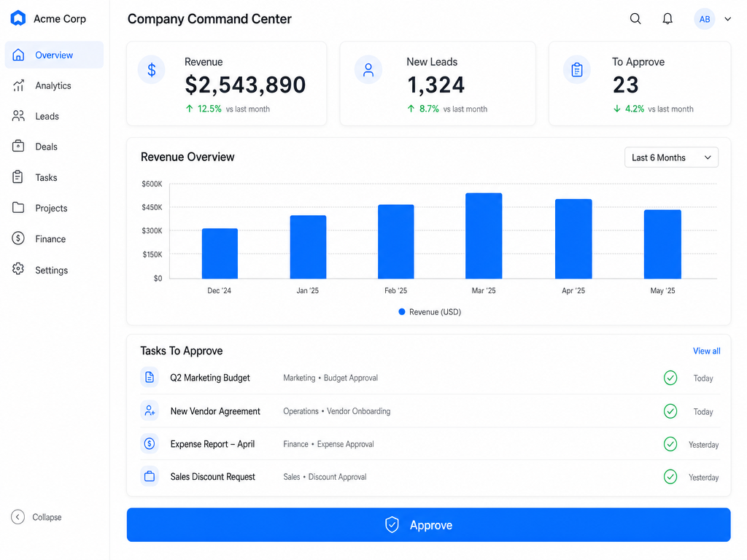Click the Analytics chart icon
Viewport: 747px width, 560px height.
[x=18, y=86]
